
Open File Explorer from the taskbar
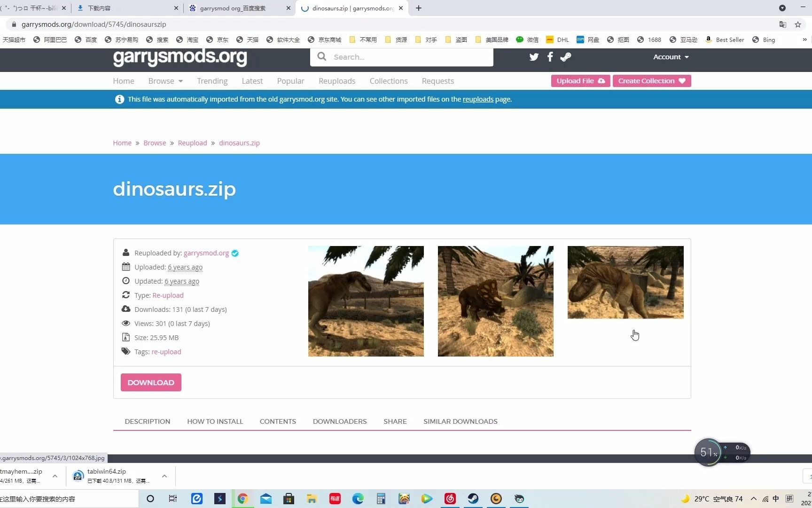312,499
